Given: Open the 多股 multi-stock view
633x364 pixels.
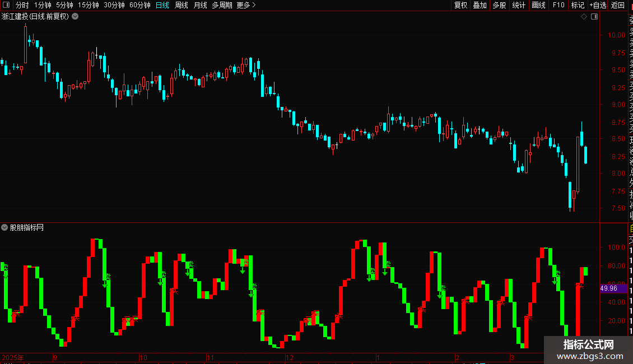Looking at the screenshot, I should click(x=499, y=5).
